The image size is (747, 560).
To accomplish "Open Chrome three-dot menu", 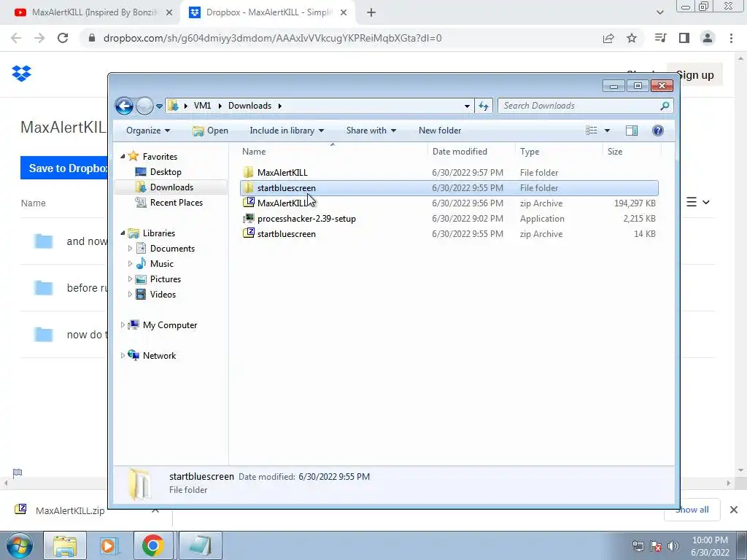I will tap(731, 38).
